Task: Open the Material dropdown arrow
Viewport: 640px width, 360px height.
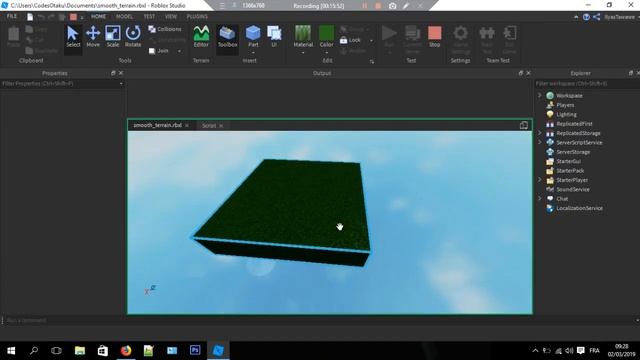Action: click(x=303, y=53)
